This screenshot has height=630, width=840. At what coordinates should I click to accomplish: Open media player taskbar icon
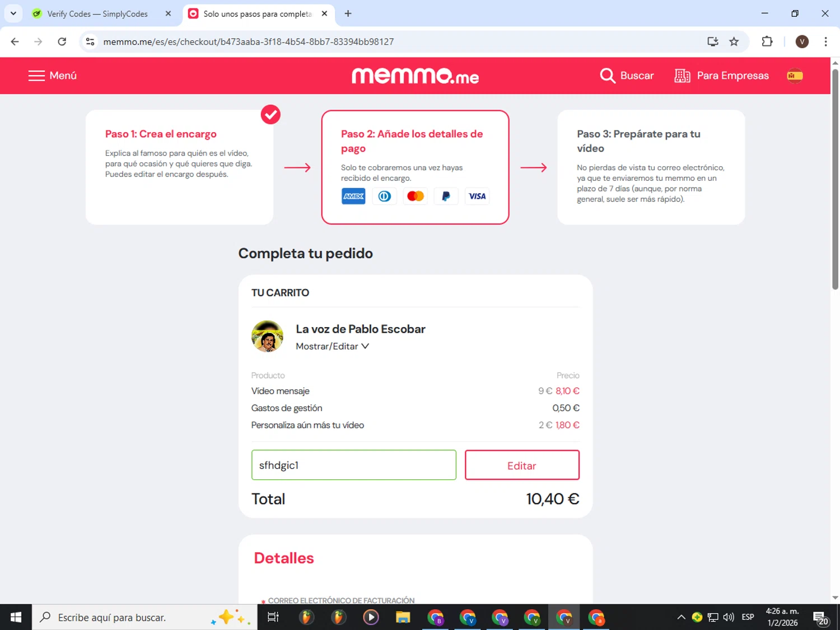pyautogui.click(x=371, y=617)
